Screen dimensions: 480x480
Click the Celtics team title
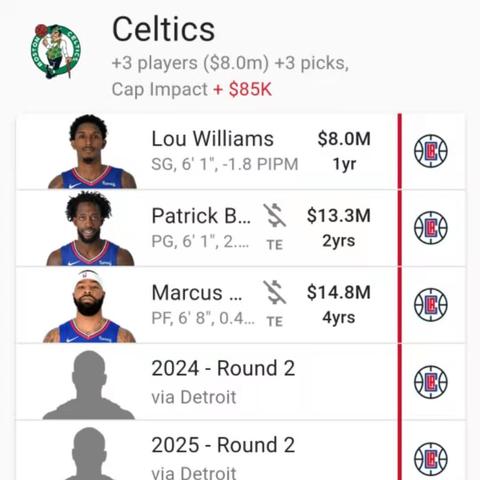click(x=164, y=29)
